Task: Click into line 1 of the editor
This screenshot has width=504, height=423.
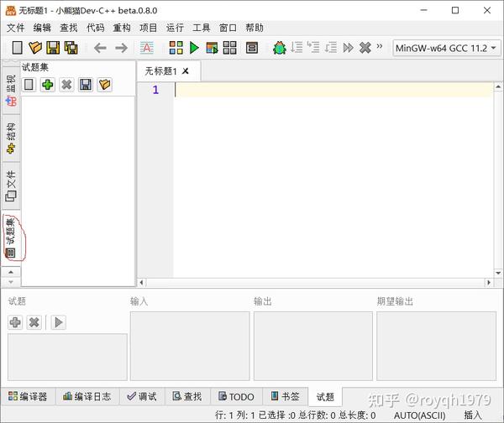Action: point(333,90)
